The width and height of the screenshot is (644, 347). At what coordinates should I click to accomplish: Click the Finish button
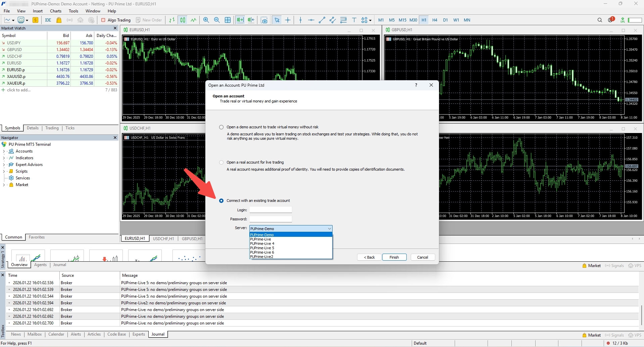tap(394, 257)
